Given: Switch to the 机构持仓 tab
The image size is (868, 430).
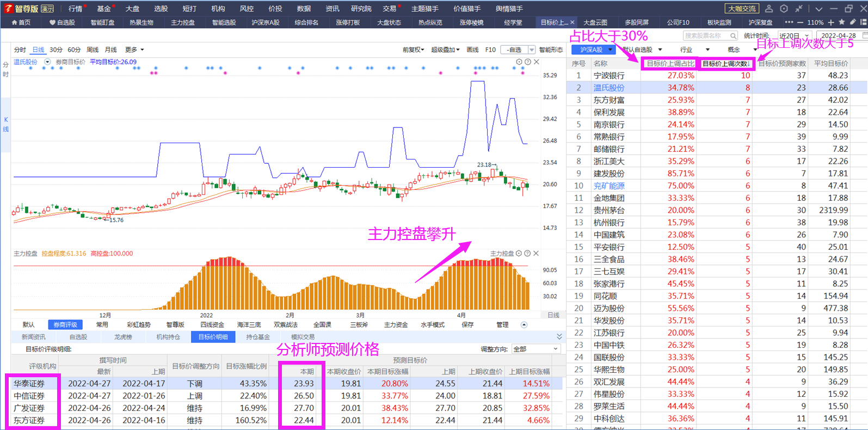Looking at the screenshot, I should [x=168, y=337].
